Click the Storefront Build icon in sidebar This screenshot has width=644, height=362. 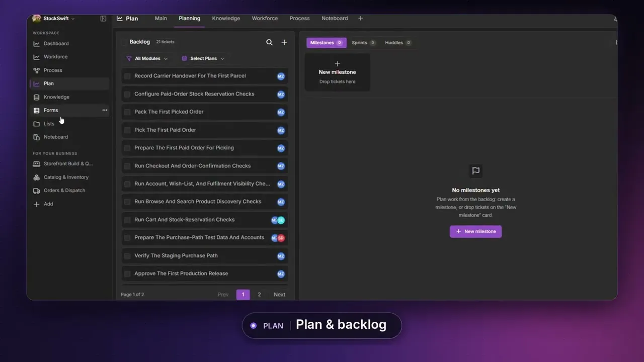(36, 164)
